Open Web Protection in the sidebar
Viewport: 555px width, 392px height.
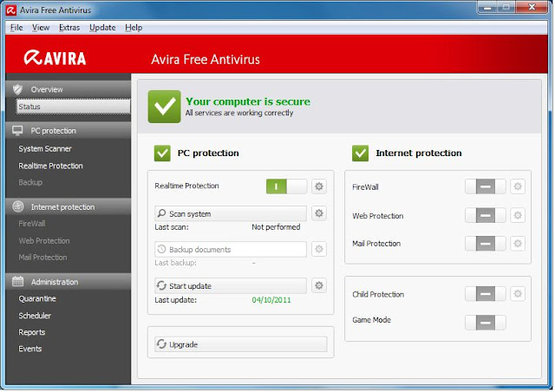tap(44, 241)
